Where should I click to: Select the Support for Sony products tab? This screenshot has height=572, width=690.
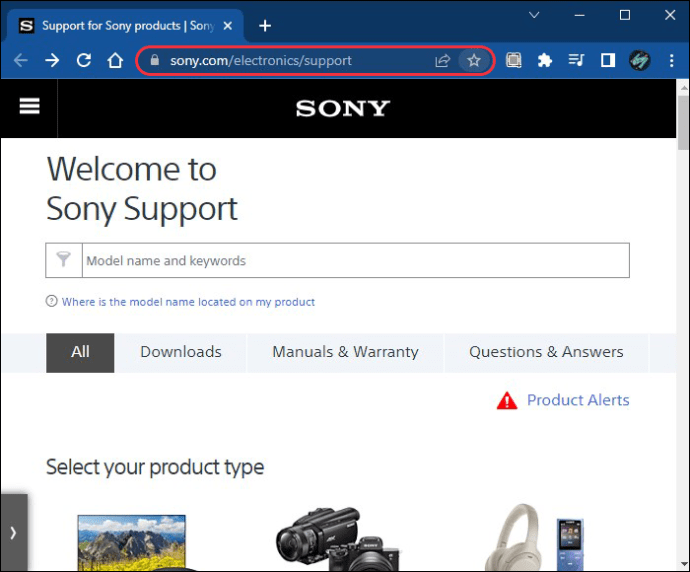[125, 26]
